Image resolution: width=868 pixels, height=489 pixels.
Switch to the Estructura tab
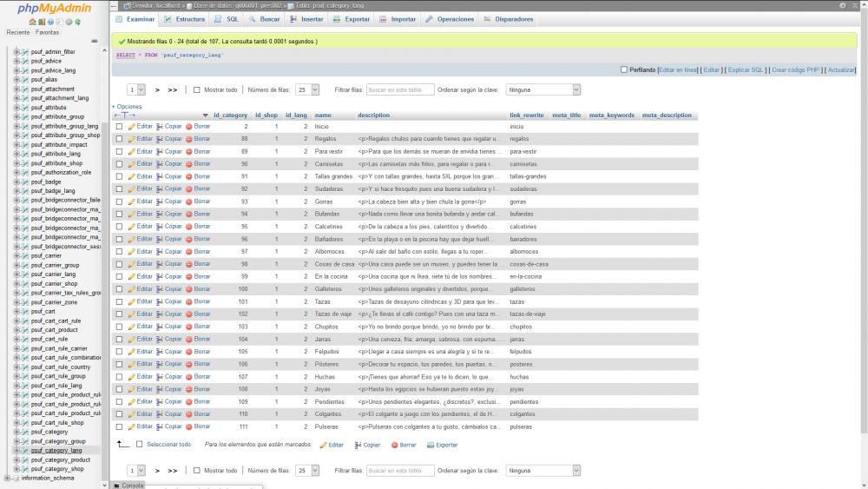pos(184,19)
